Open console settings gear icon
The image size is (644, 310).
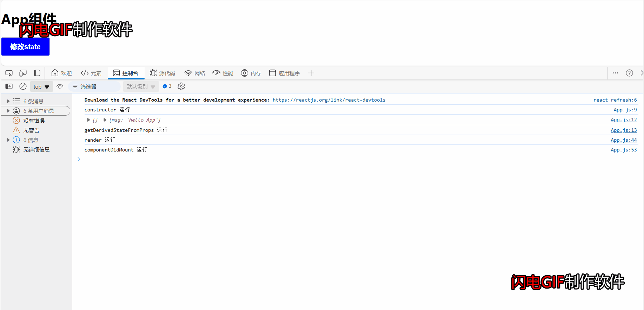tap(181, 86)
